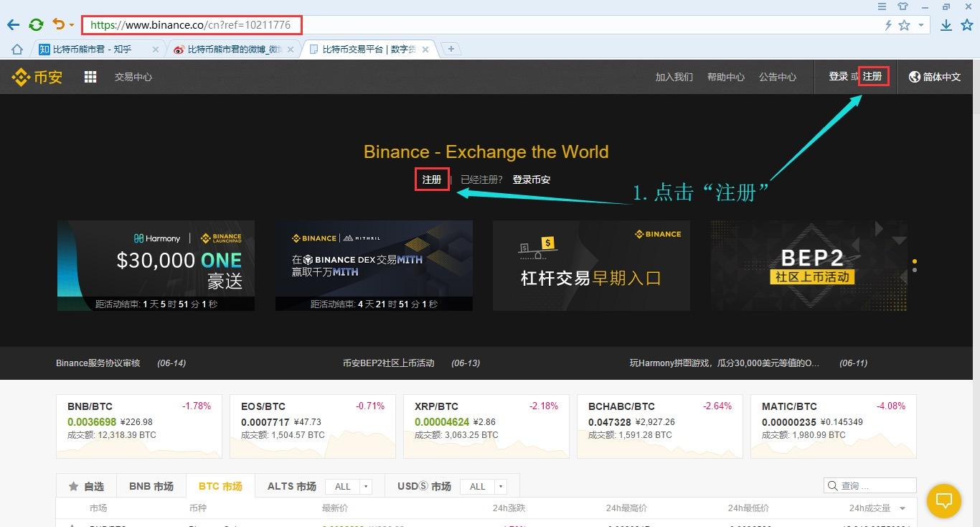Click the 查询 search field
This screenshot has height=527, width=980.
[870, 486]
